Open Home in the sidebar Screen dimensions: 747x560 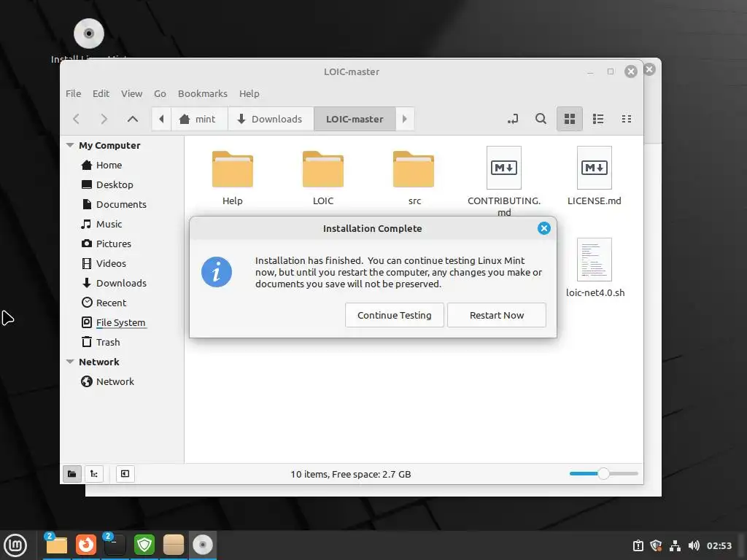point(109,166)
